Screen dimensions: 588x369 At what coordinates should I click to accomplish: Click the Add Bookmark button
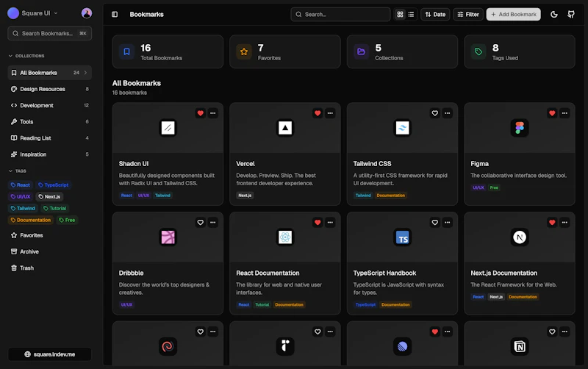click(513, 14)
